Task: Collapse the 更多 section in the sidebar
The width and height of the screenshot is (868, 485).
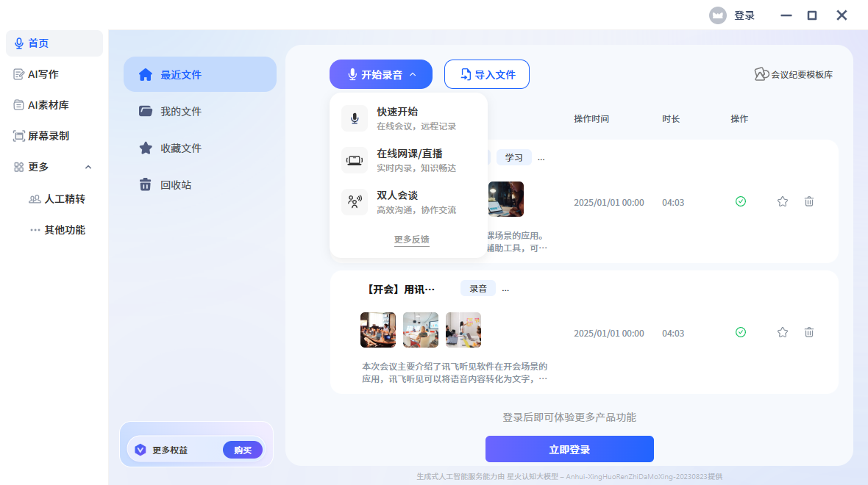Action: pos(88,167)
